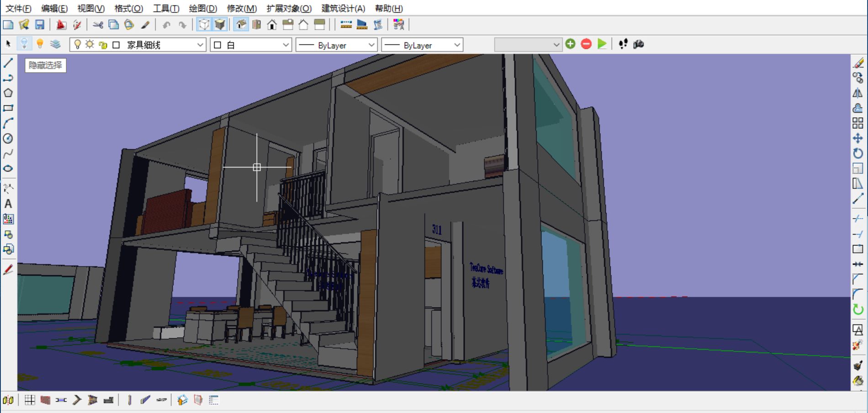The image size is (868, 413).
Task: Click the green plus add button
Action: pyautogui.click(x=570, y=44)
